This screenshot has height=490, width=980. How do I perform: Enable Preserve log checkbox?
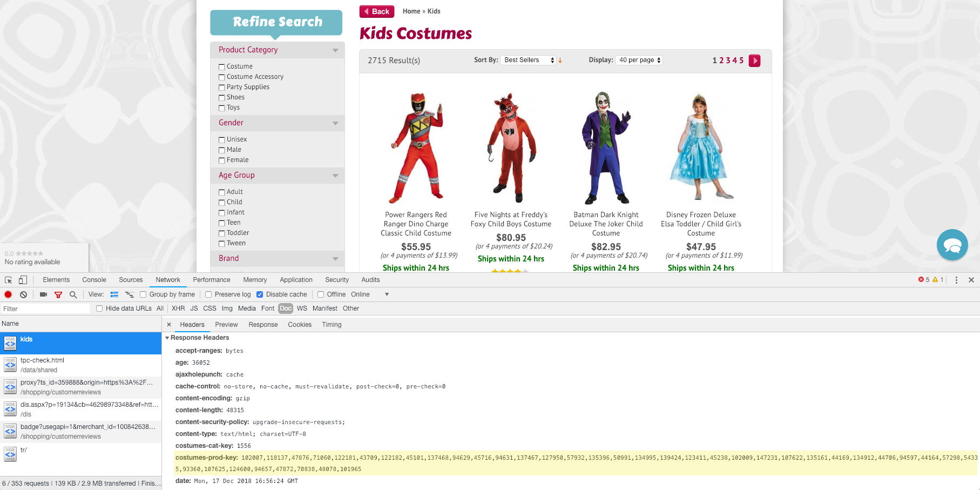208,294
